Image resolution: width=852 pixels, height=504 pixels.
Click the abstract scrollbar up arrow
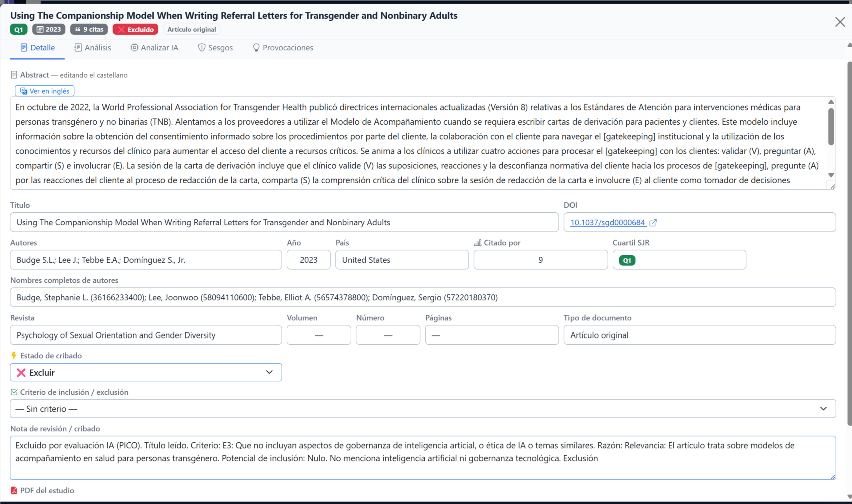(831, 102)
